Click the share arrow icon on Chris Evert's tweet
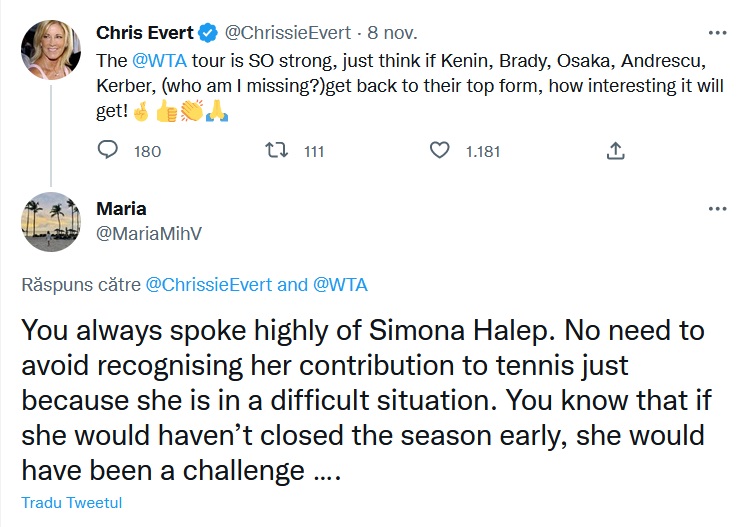The image size is (743, 527). coord(616,151)
